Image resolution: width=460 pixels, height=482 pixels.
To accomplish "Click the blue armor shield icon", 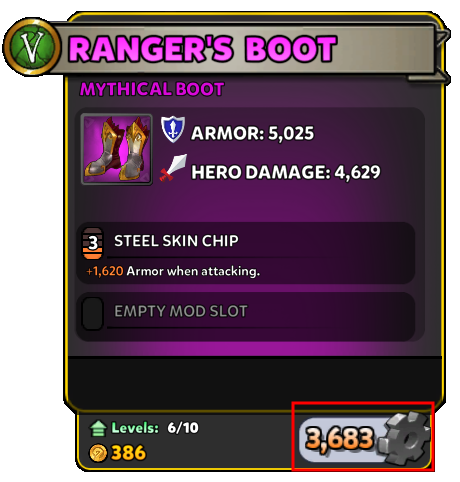I will point(173,129).
